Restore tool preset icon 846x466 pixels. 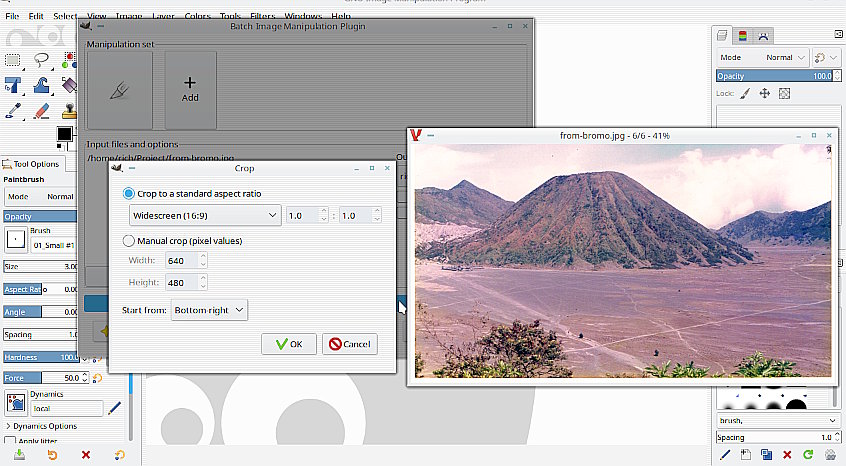(x=52, y=455)
